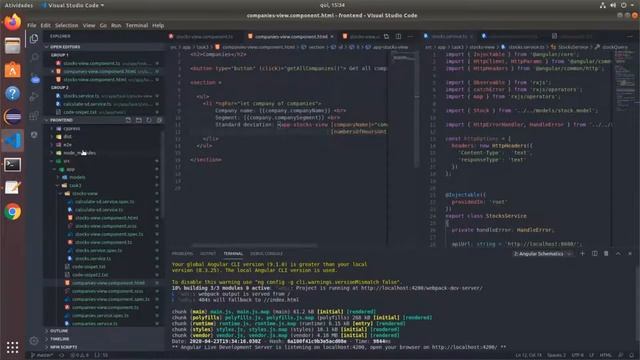Image resolution: width=640 pixels, height=360 pixels.
Task: Open the View menu
Action: coord(89,25)
